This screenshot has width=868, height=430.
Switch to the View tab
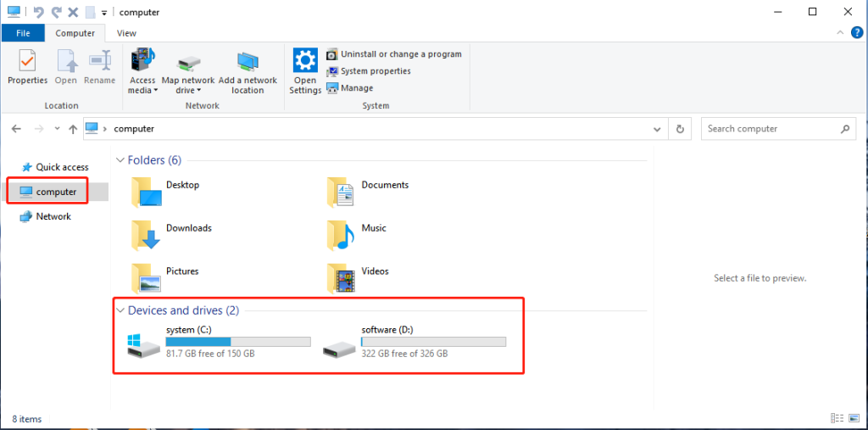126,33
